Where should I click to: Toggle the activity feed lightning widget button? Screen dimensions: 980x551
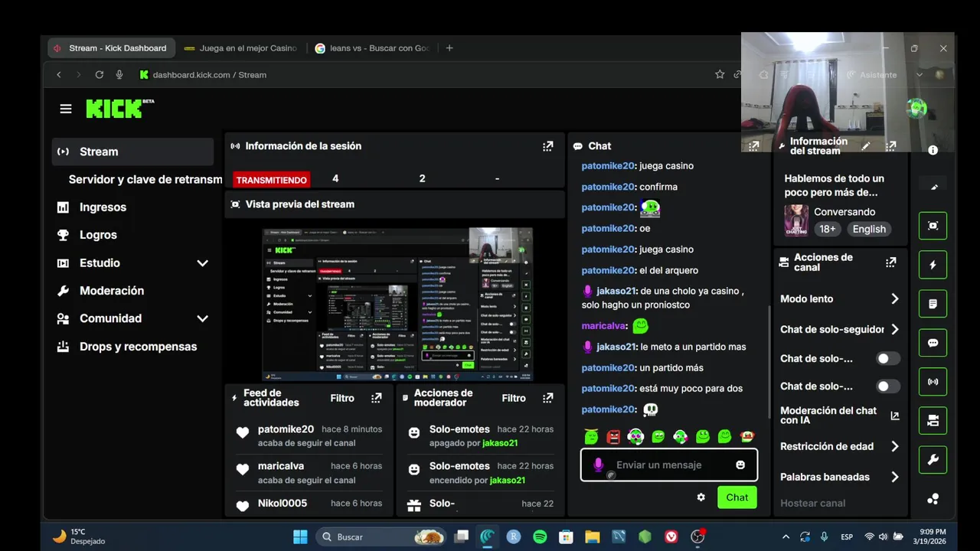(x=933, y=265)
